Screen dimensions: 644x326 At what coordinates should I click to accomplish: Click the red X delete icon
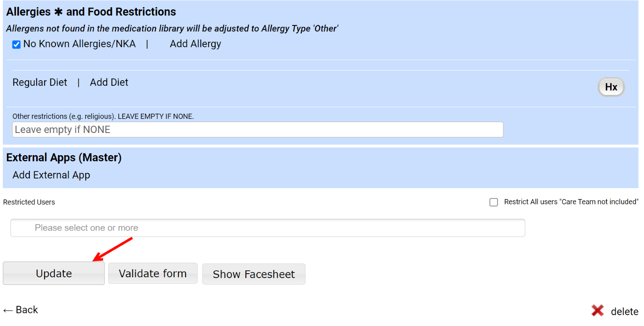(597, 311)
